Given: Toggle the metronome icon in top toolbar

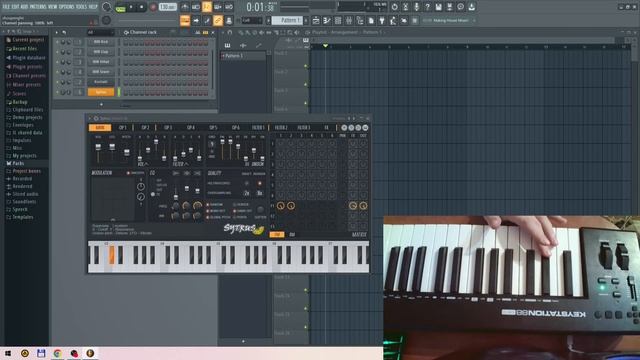Looking at the screenshot, I should coord(185,7).
